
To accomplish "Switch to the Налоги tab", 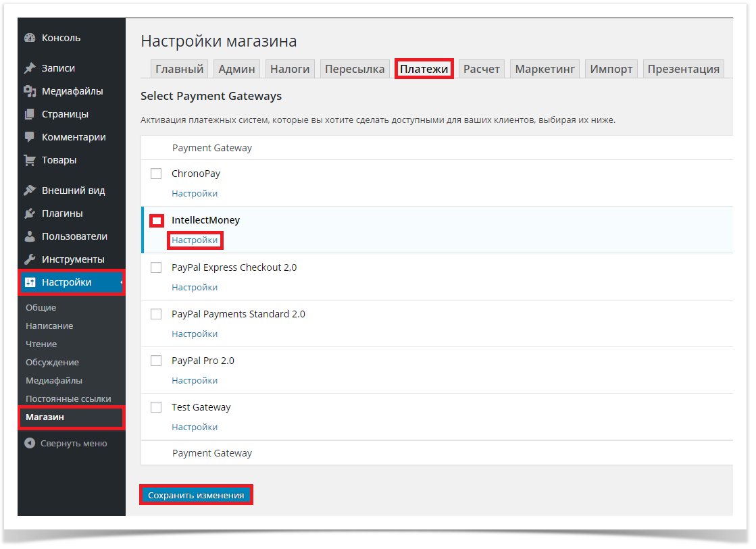I will (x=290, y=69).
